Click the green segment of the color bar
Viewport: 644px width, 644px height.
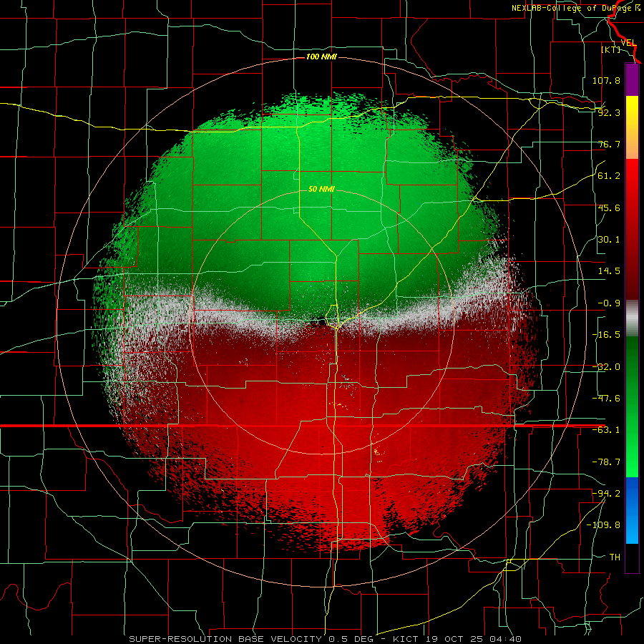tap(632, 406)
